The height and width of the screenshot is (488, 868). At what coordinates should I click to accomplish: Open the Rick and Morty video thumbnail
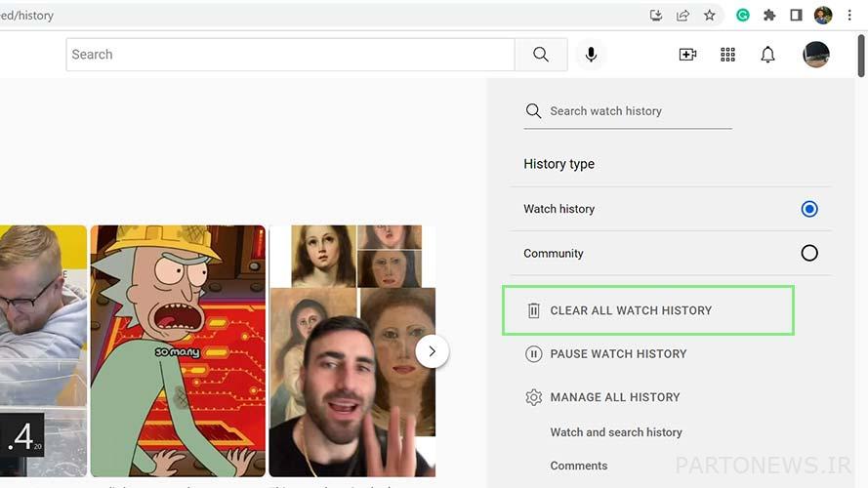tap(178, 350)
